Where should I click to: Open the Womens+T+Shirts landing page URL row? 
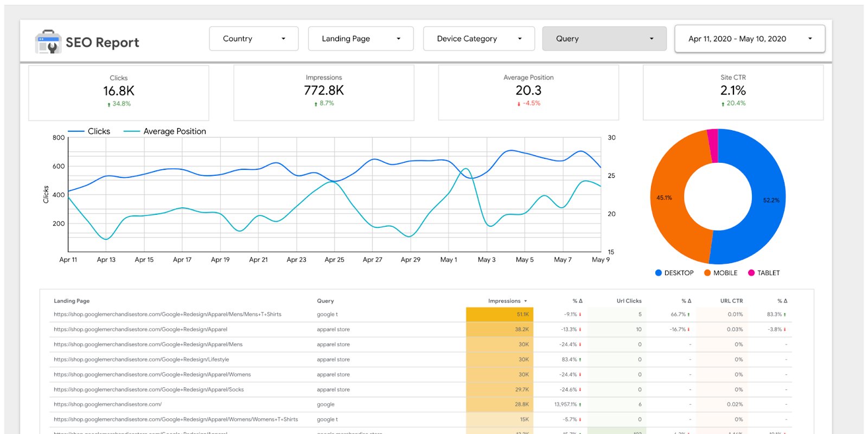pos(176,419)
